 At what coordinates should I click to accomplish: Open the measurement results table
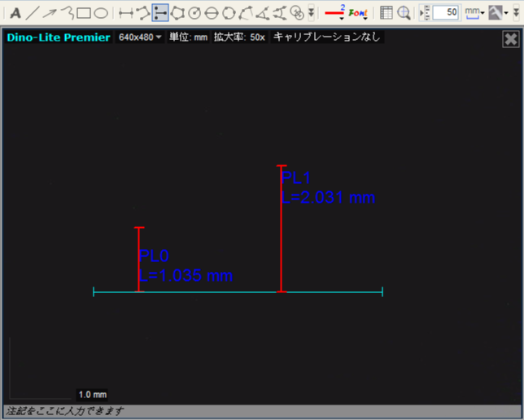(x=386, y=13)
